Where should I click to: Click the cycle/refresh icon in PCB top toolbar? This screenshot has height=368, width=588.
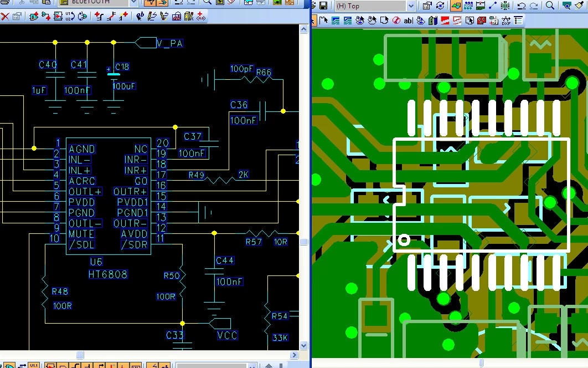click(x=441, y=6)
